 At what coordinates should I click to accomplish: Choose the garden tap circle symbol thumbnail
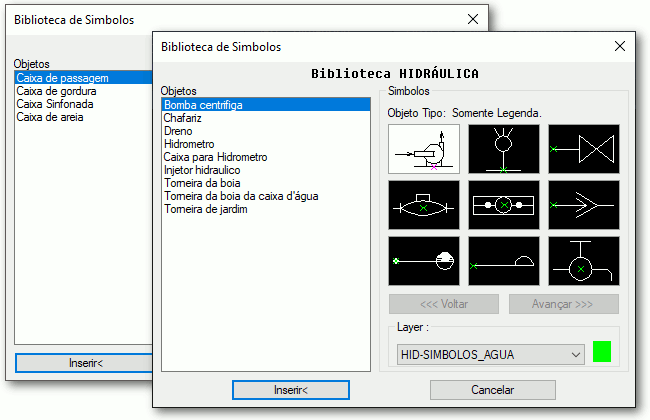tap(584, 261)
